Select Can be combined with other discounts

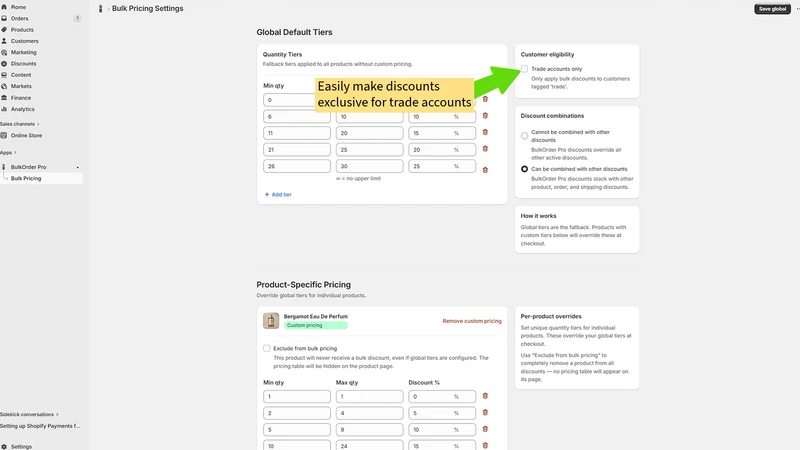524,169
